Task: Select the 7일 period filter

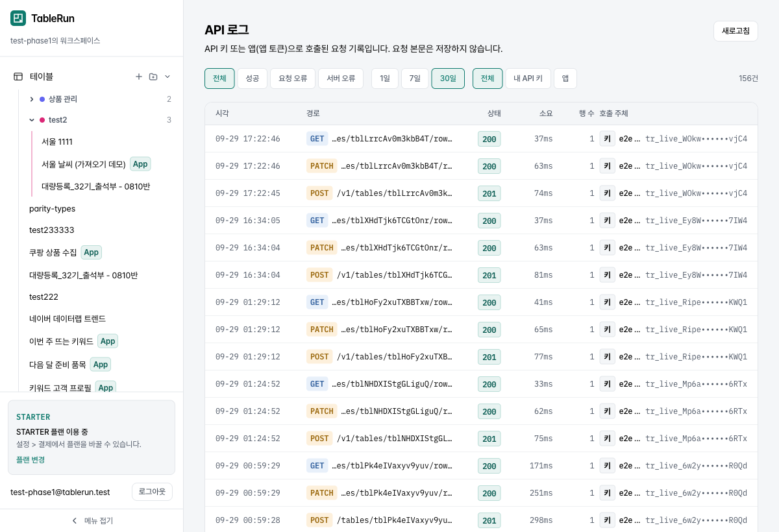Action: click(x=415, y=79)
